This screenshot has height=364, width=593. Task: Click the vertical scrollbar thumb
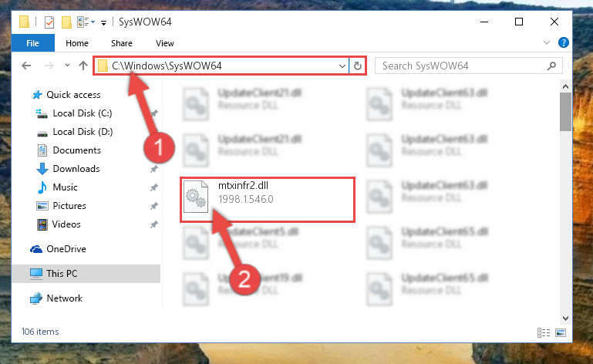pyautogui.click(x=565, y=111)
